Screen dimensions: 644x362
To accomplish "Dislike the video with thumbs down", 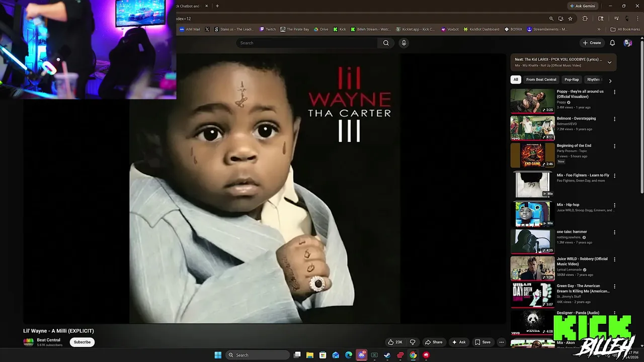I will point(413,342).
